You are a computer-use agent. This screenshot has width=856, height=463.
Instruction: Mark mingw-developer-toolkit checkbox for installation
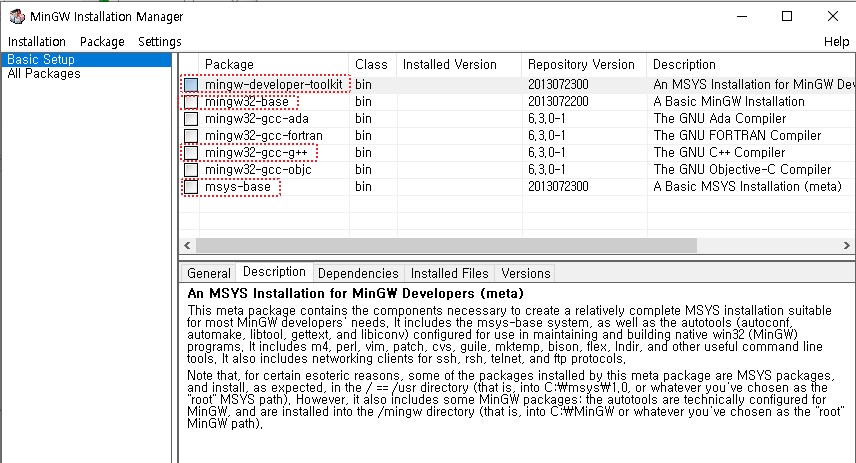tap(191, 85)
